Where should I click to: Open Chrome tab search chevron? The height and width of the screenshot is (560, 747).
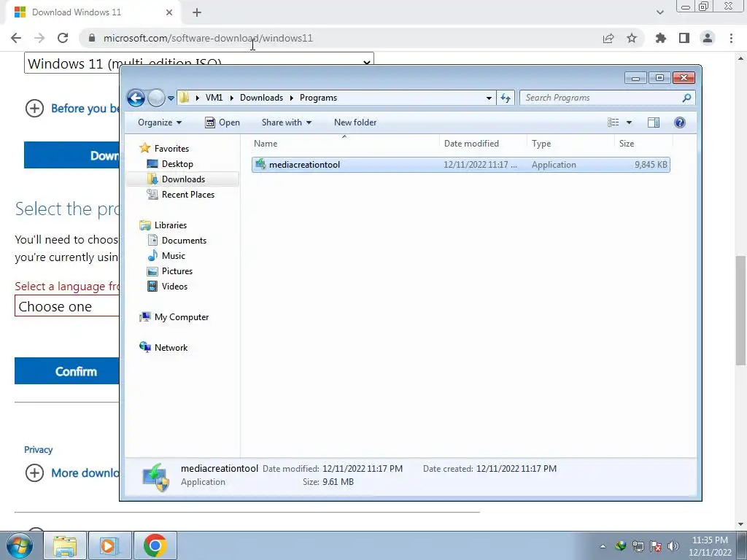point(659,12)
